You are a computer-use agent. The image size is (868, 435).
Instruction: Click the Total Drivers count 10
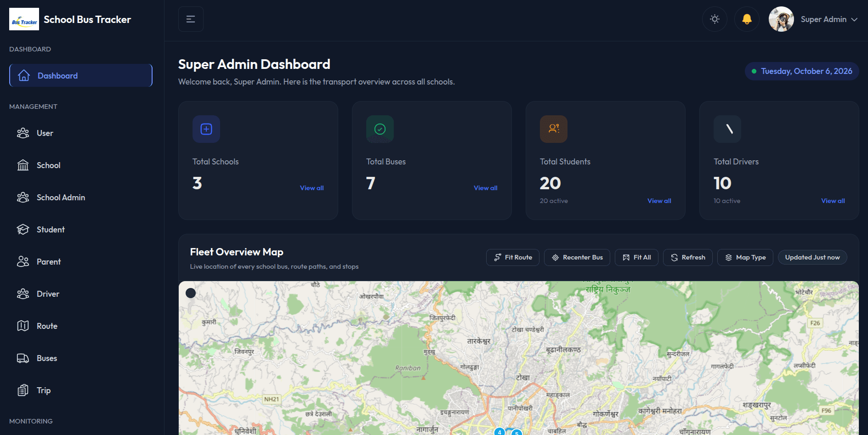click(722, 183)
